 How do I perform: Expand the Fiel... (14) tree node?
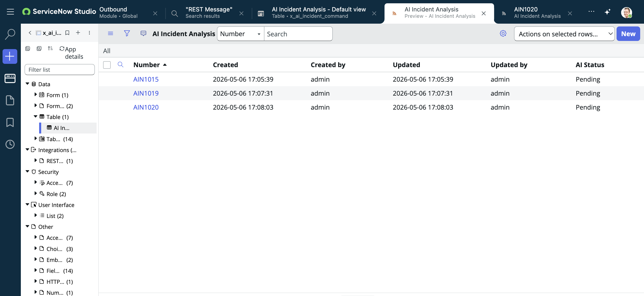click(x=36, y=270)
